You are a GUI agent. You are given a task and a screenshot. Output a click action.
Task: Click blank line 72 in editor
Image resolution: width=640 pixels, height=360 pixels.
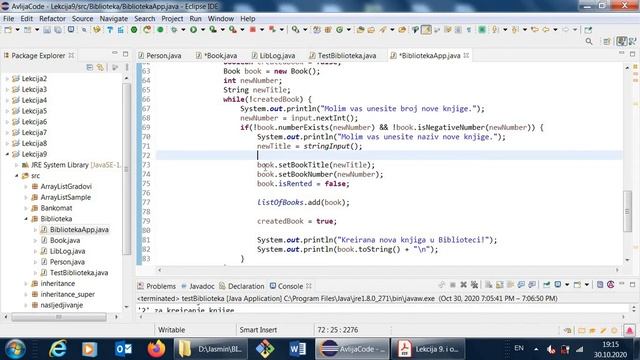(x=388, y=156)
